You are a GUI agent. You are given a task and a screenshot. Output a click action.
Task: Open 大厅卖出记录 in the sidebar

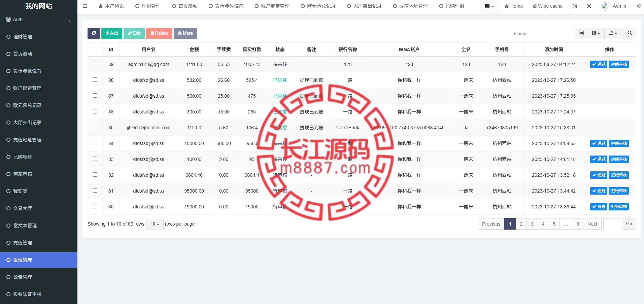[x=39, y=123]
